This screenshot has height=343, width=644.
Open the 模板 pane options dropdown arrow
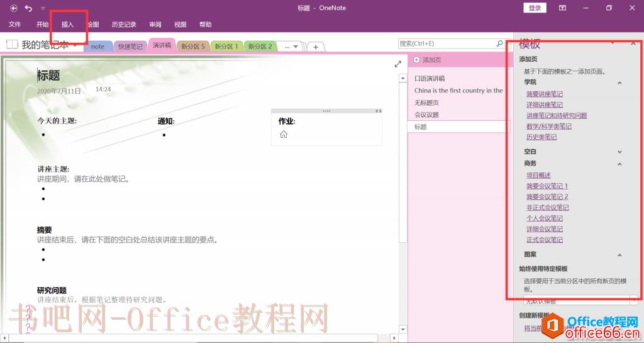click(x=613, y=43)
